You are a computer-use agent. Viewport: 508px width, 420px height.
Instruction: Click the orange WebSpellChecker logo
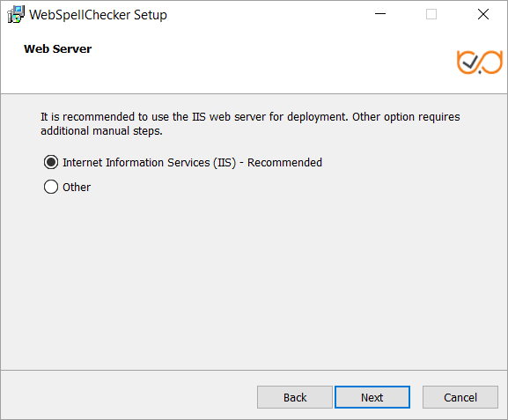(480, 62)
